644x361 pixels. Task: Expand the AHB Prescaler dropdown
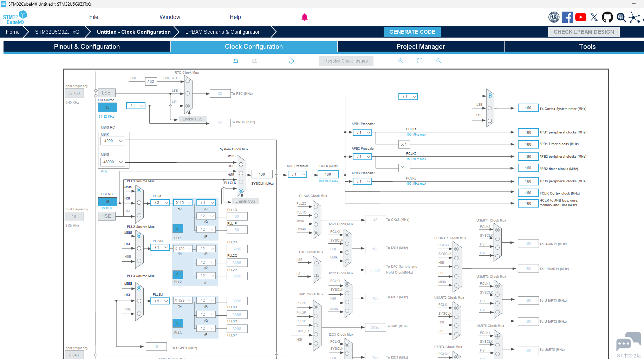[x=298, y=174]
